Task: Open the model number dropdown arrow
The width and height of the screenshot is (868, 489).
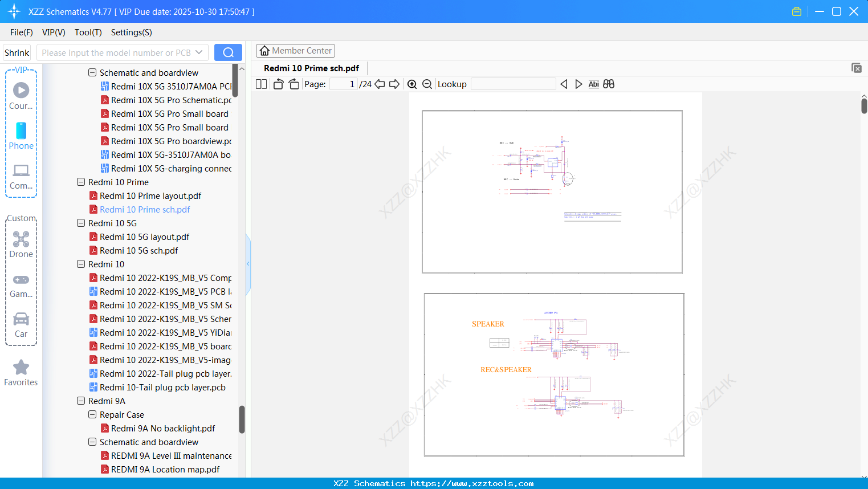Action: (199, 52)
